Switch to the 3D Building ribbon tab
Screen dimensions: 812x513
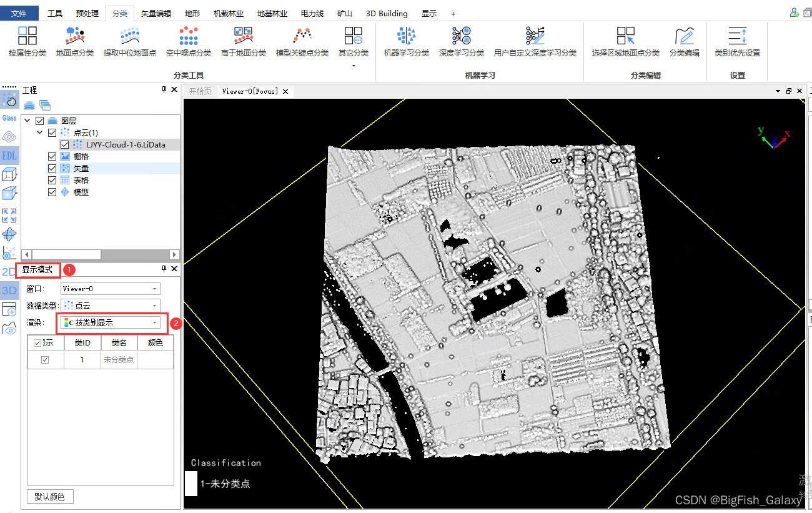387,13
